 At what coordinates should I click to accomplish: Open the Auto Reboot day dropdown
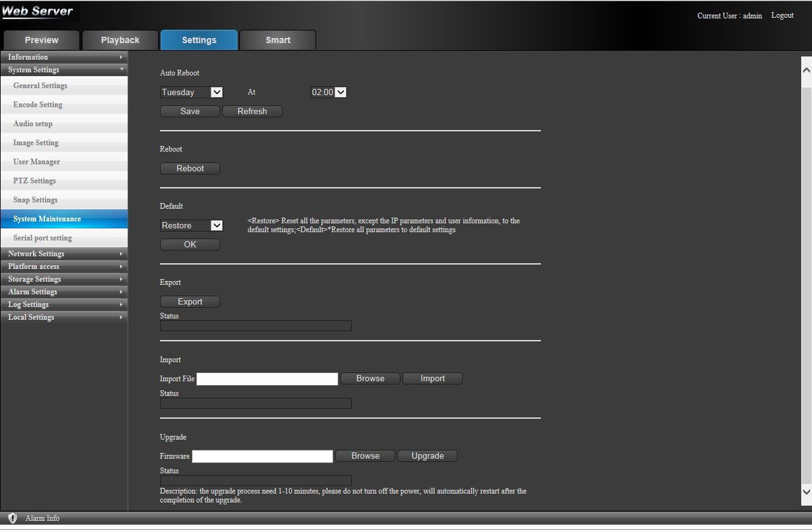coord(191,93)
